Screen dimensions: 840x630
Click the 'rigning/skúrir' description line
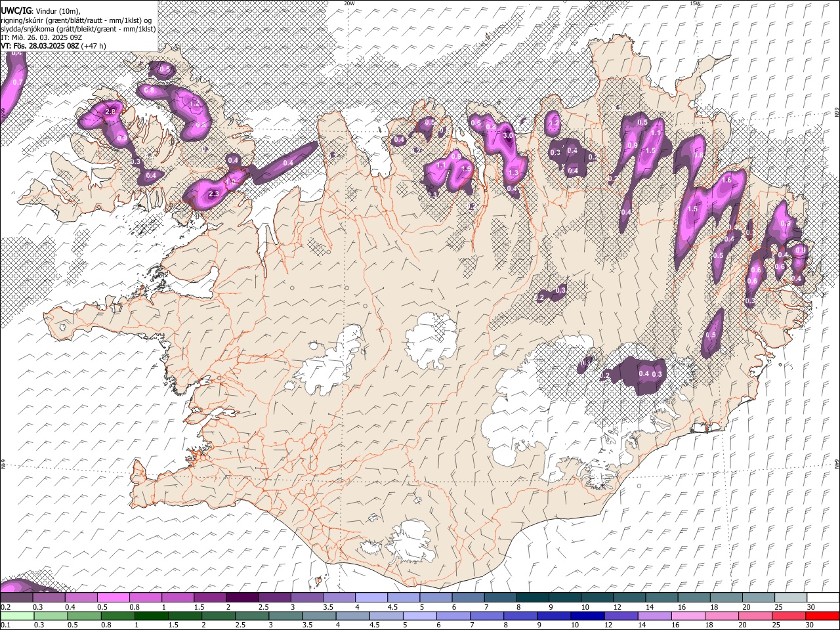75,20
